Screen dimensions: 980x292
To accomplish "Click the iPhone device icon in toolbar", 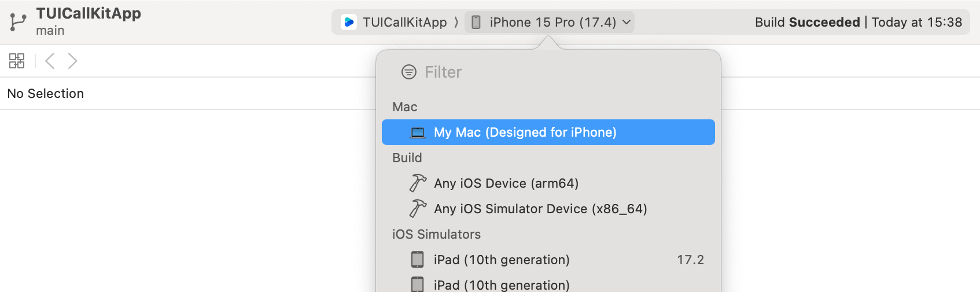I will pyautogui.click(x=476, y=22).
